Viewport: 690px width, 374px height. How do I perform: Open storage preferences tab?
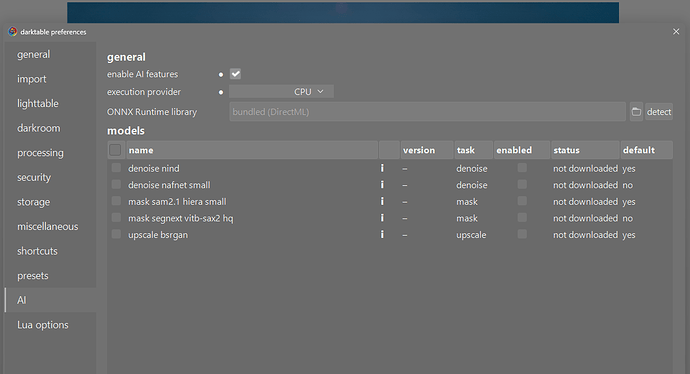click(x=50, y=202)
